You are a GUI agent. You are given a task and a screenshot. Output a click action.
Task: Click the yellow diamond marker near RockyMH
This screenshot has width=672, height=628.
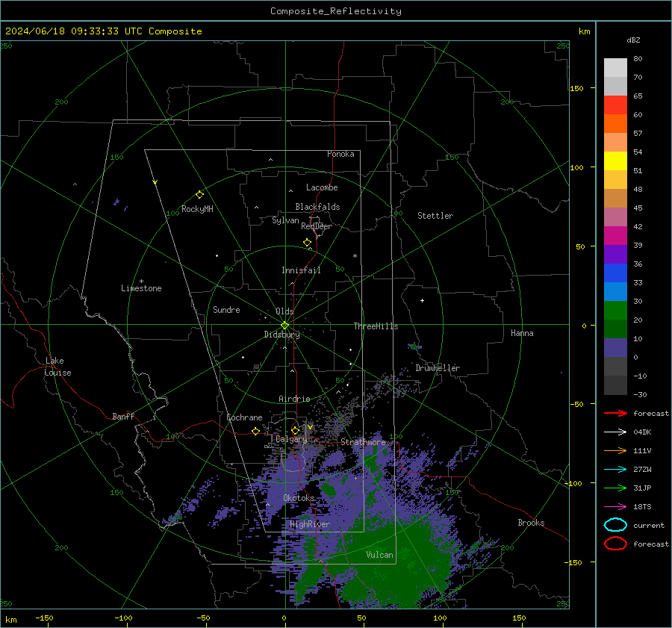[x=199, y=195]
